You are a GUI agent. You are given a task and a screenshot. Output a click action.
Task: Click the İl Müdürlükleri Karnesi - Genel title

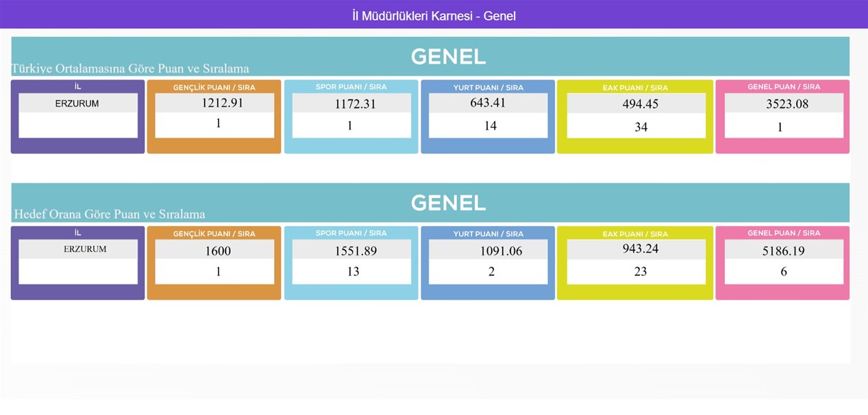434,16
